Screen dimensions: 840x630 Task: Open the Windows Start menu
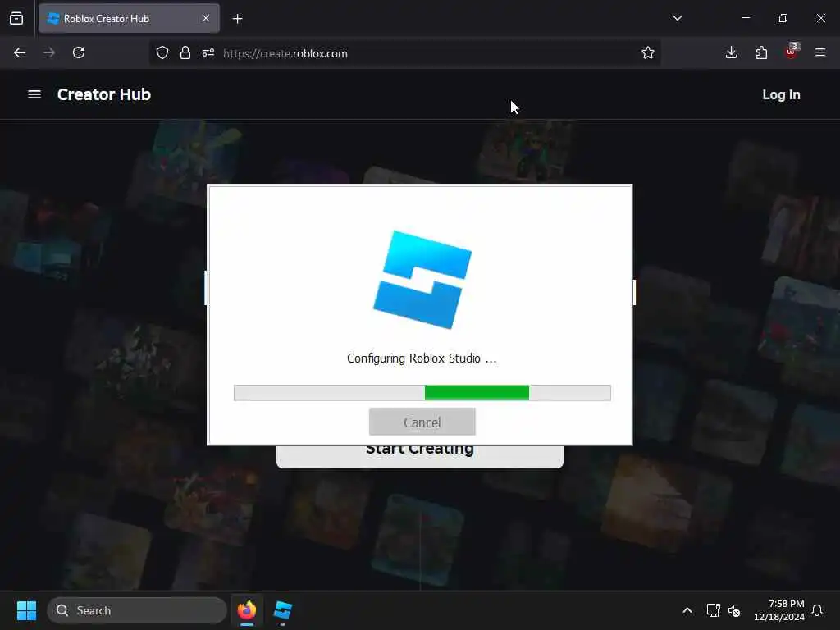click(x=26, y=610)
